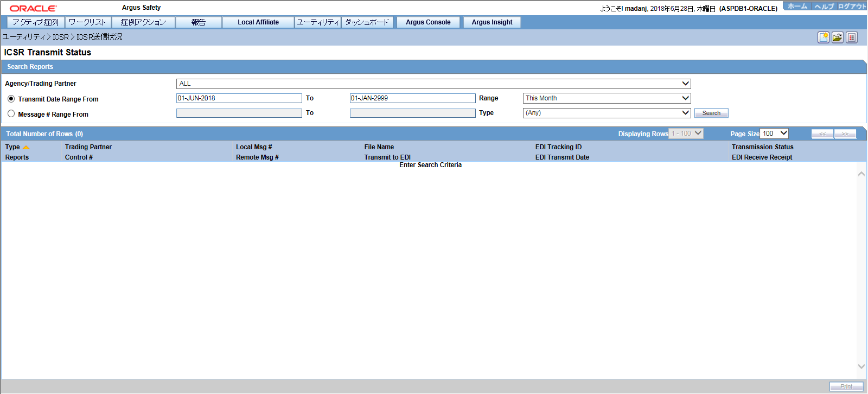This screenshot has width=868, height=394.
Task: Click the ログアウト link
Action: pos(852,7)
